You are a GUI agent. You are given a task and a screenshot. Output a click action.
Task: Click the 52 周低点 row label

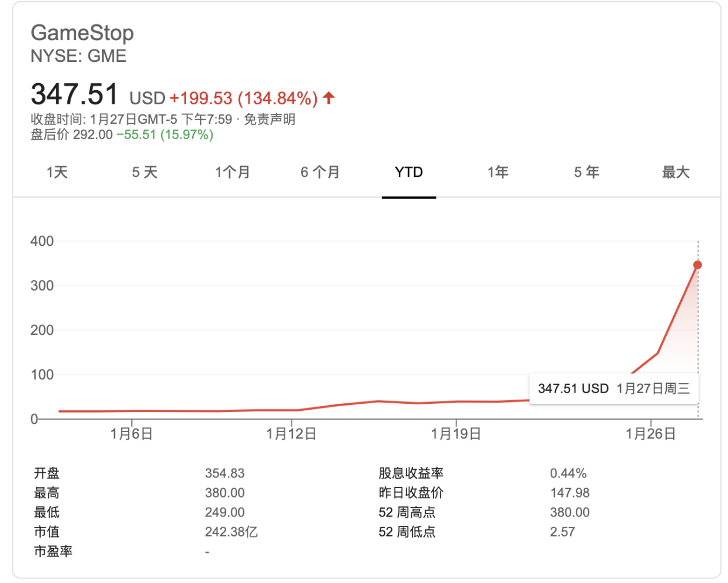tap(407, 532)
